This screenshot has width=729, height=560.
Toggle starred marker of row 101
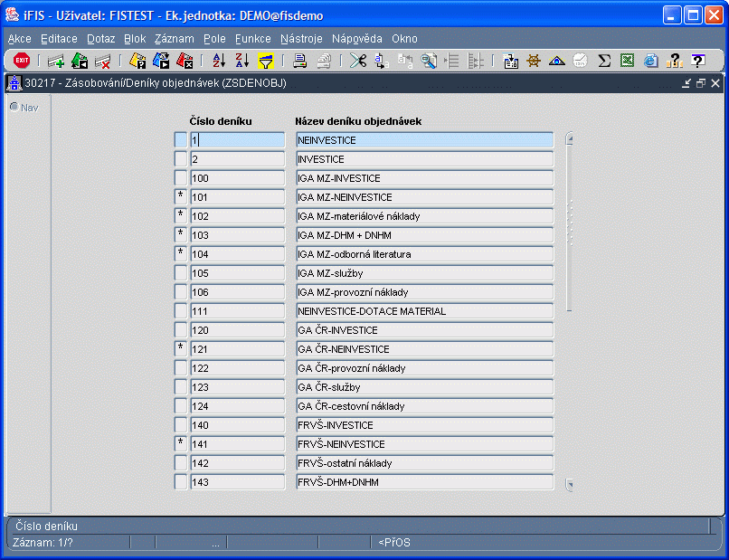tap(180, 197)
